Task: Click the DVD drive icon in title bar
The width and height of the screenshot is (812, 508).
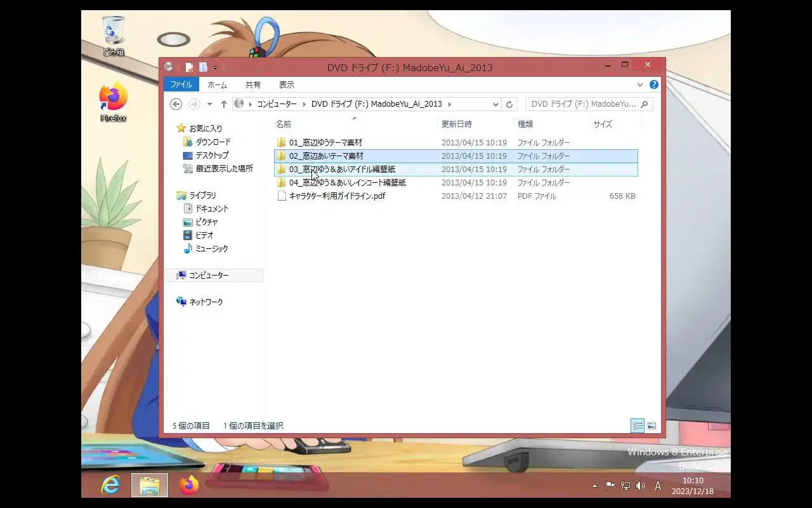Action: [x=168, y=67]
